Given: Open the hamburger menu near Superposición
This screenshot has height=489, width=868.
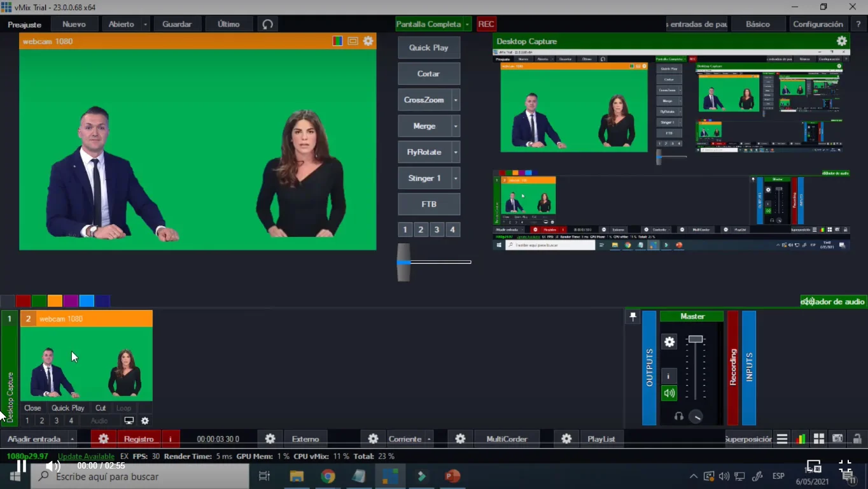Looking at the screenshot, I should coord(782,439).
